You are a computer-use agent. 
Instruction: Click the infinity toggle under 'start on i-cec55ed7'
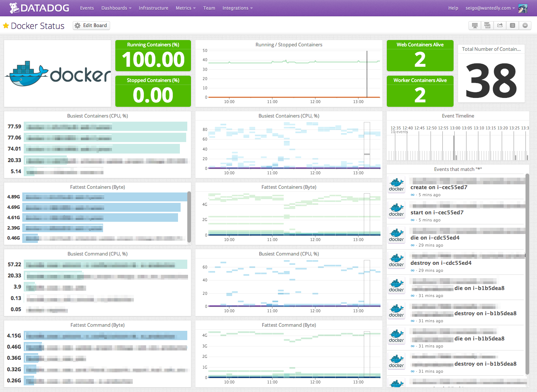(412, 220)
